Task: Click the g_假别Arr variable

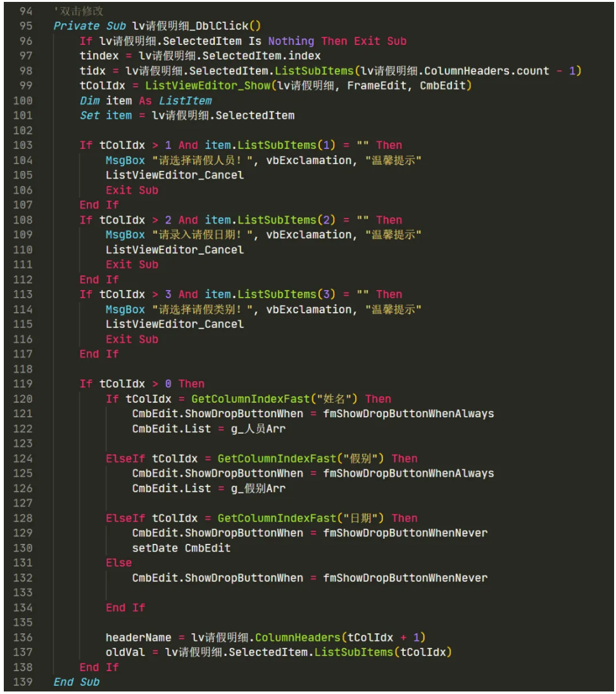Action: pos(258,489)
